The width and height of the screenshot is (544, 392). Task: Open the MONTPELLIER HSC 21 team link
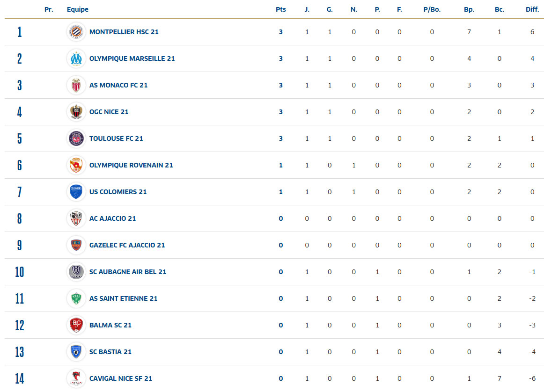click(x=124, y=32)
